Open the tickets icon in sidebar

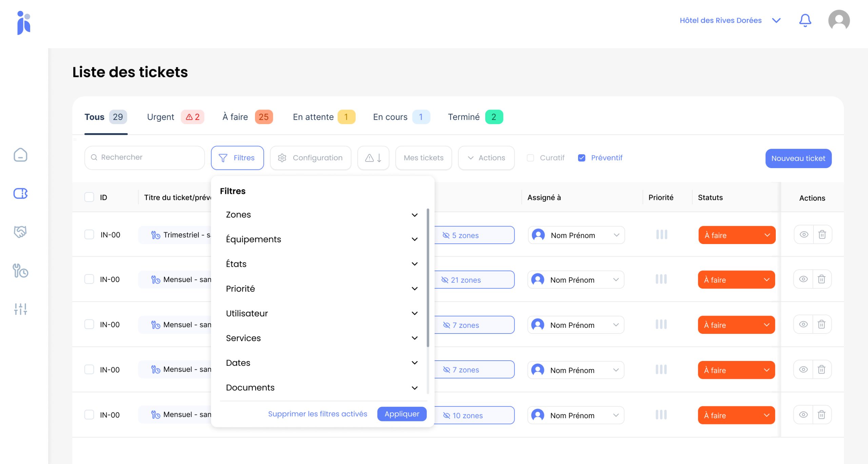pos(20,194)
